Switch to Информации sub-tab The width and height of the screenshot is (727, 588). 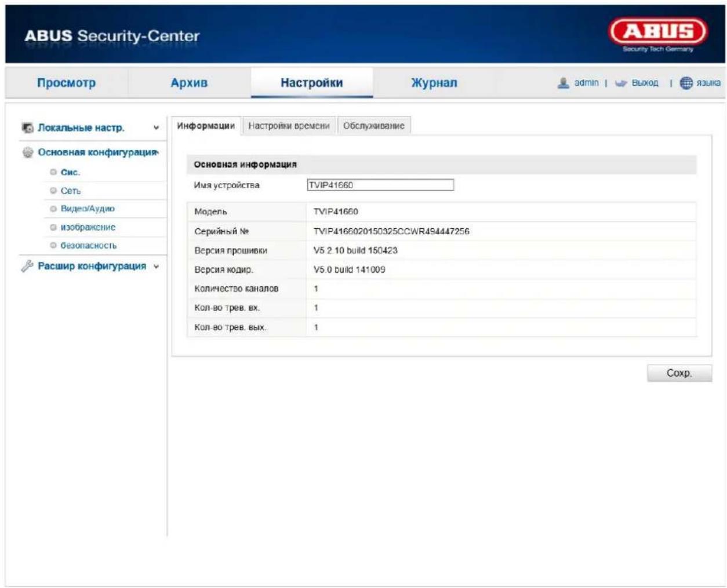click(206, 126)
